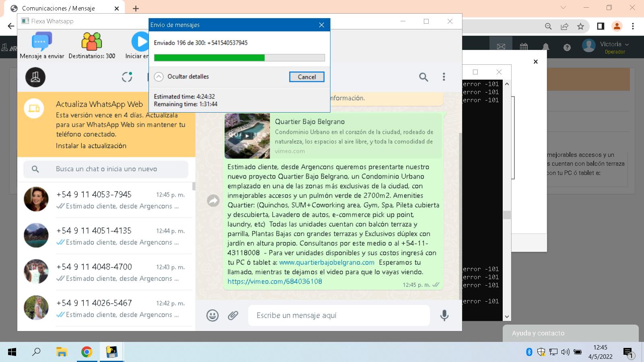The width and height of the screenshot is (644, 362).
Task: Toggle the browser side panel icon
Action: 601,26
